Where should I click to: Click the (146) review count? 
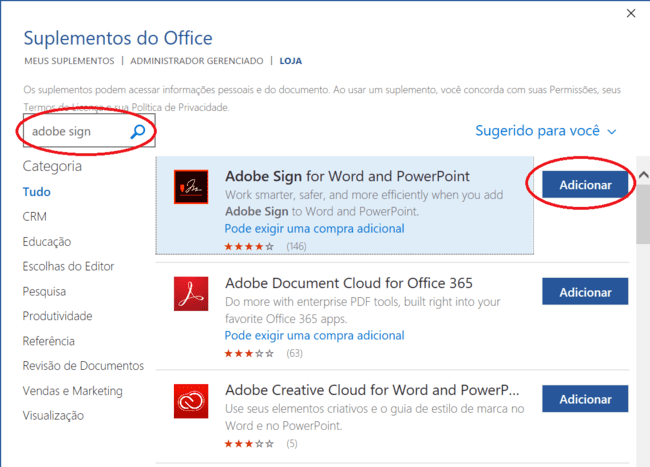(x=296, y=247)
